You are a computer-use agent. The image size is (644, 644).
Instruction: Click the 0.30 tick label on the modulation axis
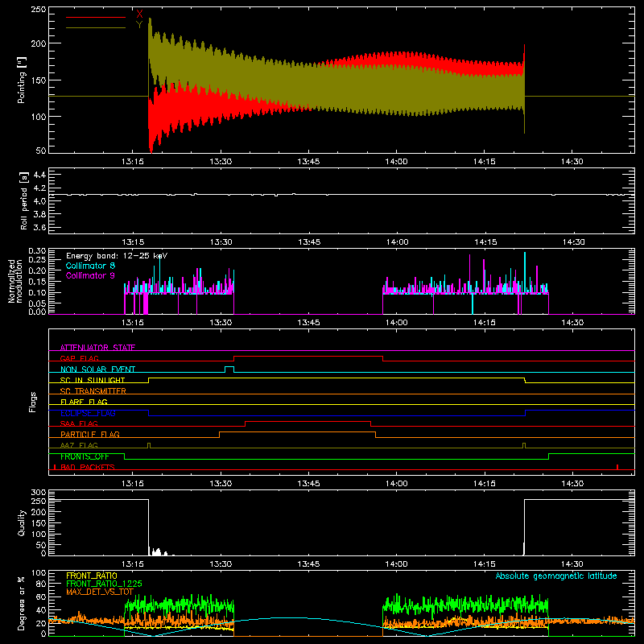[x=37, y=251]
